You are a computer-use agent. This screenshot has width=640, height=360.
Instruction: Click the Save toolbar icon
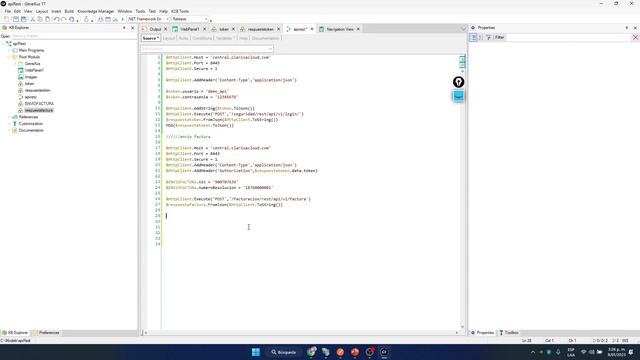pyautogui.click(x=16, y=19)
